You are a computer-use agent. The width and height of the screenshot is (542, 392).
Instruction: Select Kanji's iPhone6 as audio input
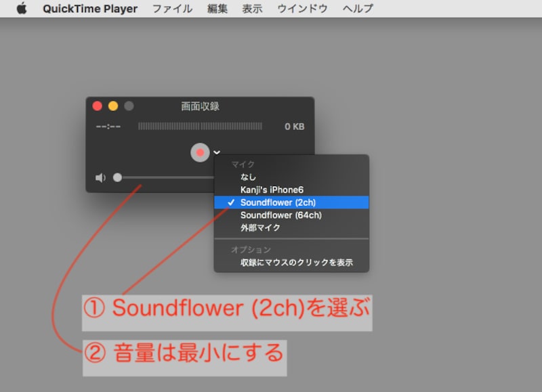[271, 189]
